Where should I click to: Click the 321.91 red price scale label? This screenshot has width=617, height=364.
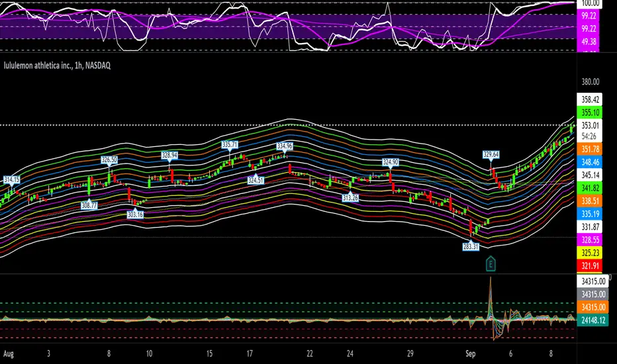pos(590,266)
